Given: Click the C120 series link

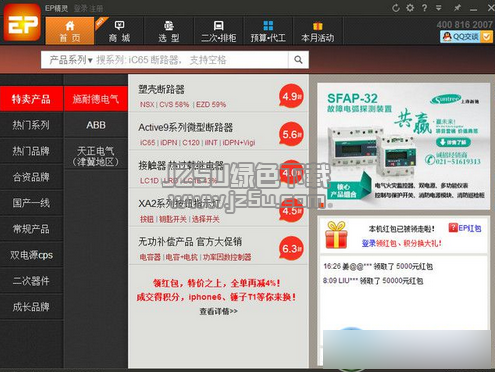Looking at the screenshot, I should pyautogui.click(x=191, y=143).
